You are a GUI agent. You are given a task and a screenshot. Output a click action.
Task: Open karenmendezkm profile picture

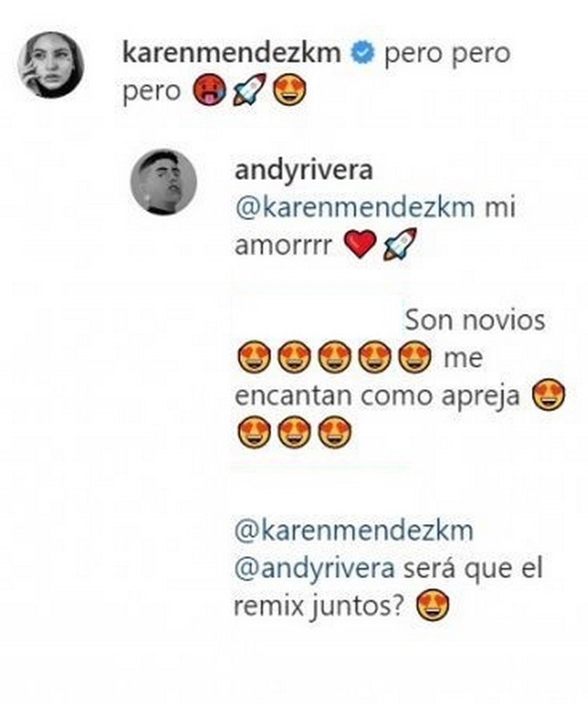pos(51,64)
